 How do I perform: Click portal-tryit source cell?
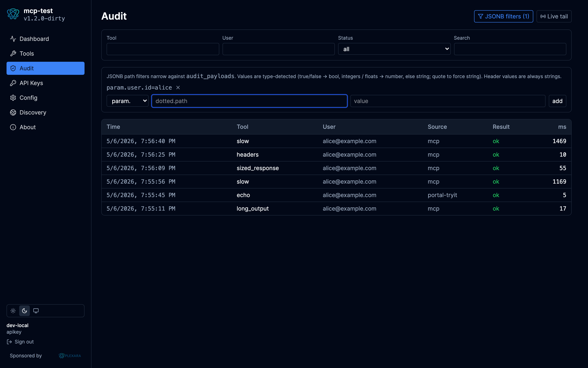tap(442, 195)
